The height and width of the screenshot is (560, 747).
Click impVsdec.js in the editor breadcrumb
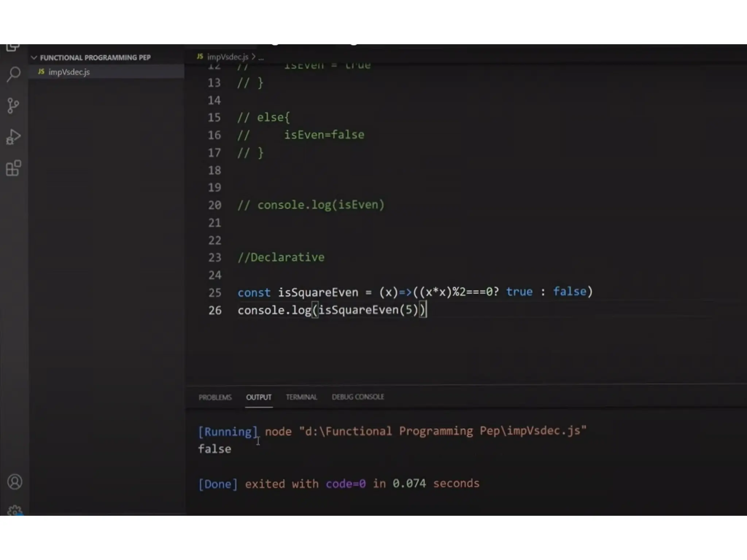coord(228,57)
